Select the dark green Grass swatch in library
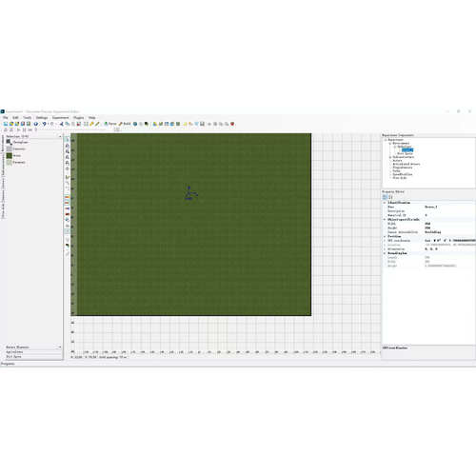This screenshot has height=476, width=476. click(10, 155)
